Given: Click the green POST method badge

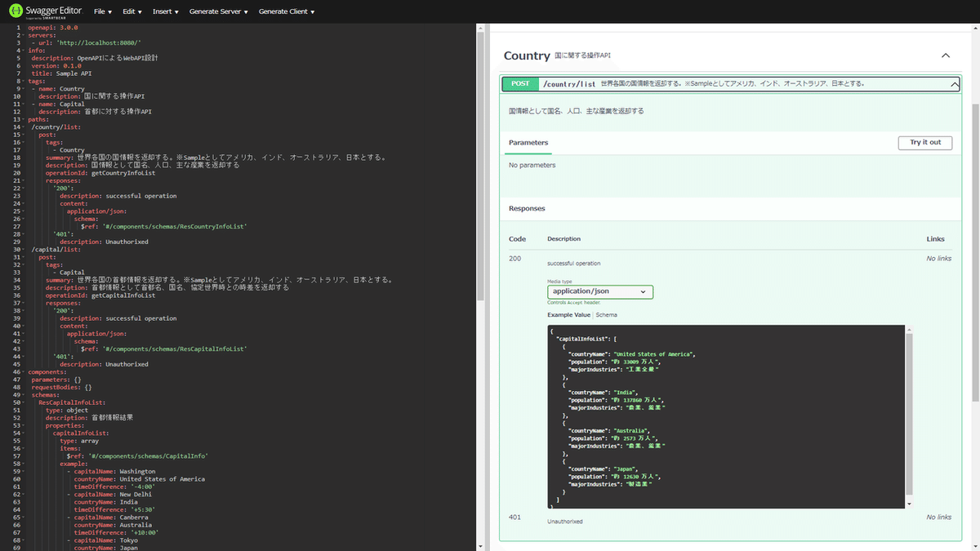Looking at the screenshot, I should click(x=520, y=83).
